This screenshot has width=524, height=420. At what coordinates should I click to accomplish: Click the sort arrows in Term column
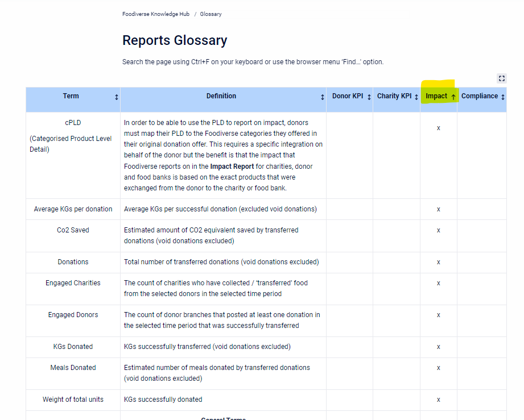[117, 97]
